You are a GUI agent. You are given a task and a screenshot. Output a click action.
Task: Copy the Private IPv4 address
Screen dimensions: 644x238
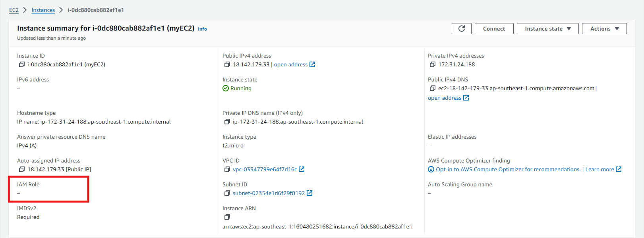point(433,64)
